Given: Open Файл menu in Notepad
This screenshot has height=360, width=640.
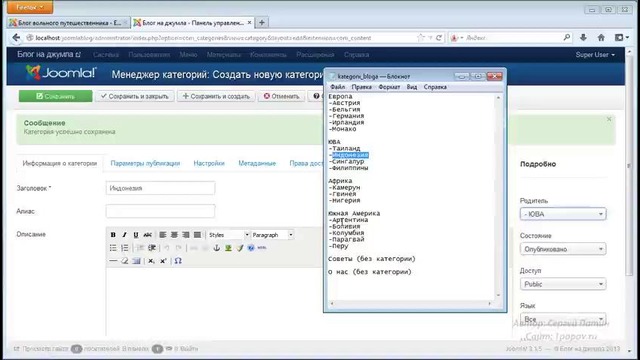Looking at the screenshot, I should (x=337, y=87).
